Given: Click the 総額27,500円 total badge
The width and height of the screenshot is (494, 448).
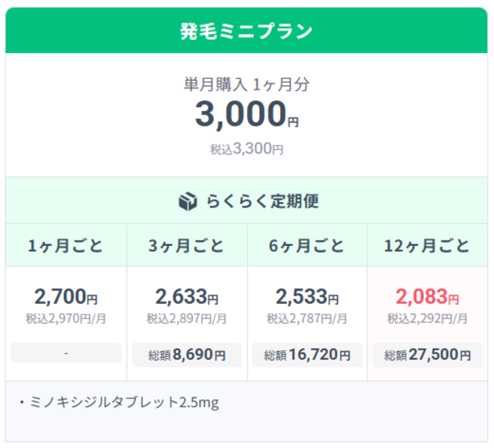Looking at the screenshot, I should pyautogui.click(x=428, y=355).
